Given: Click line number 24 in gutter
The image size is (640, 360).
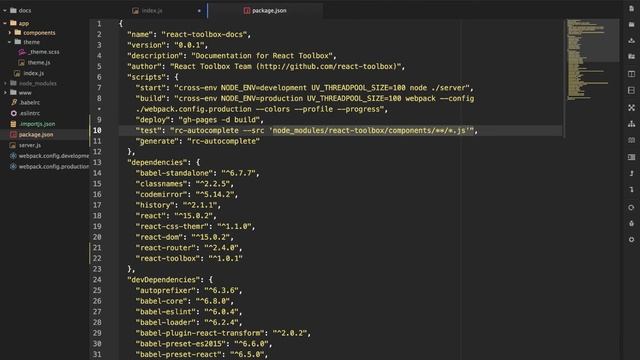Looking at the screenshot, I should [x=97, y=280].
